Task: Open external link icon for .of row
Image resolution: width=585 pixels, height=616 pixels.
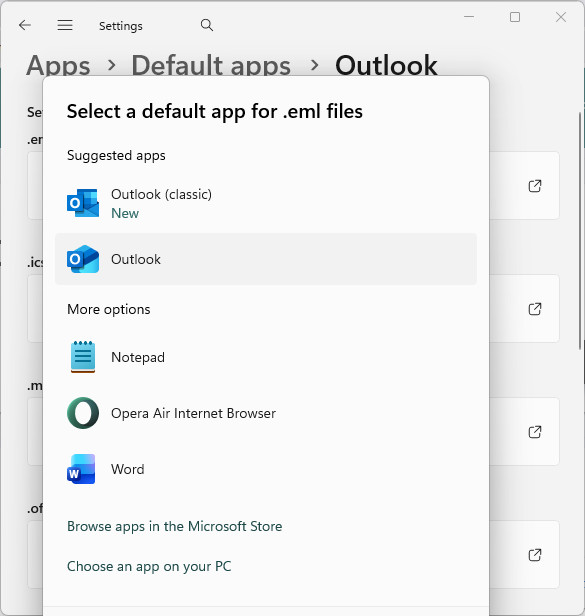Action: pos(535,555)
